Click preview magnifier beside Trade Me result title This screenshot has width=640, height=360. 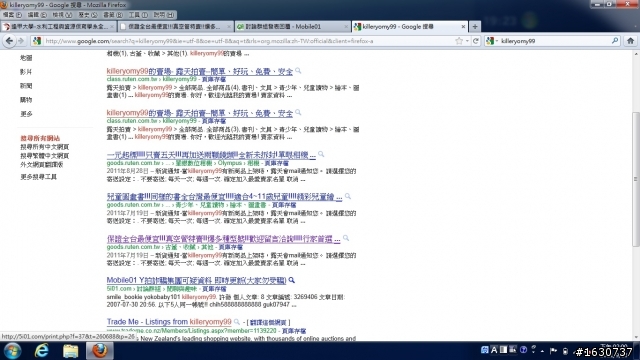pos(236,322)
